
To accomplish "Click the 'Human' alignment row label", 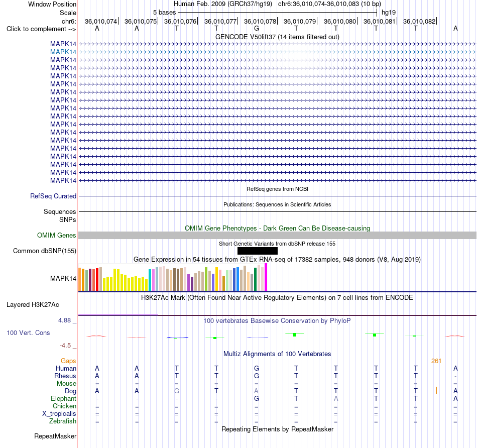I will (x=66, y=368).
